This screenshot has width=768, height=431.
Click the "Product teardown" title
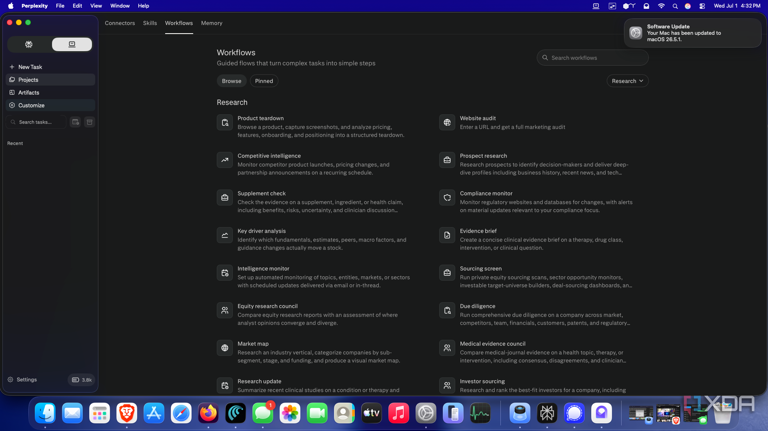261,118
